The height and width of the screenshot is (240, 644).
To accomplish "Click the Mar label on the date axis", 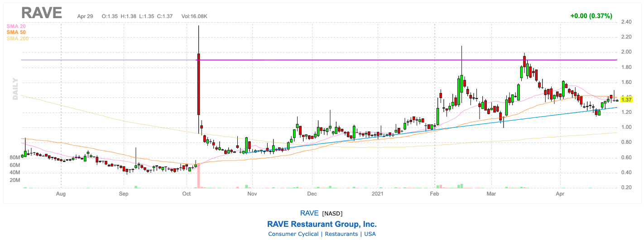I will [491, 194].
